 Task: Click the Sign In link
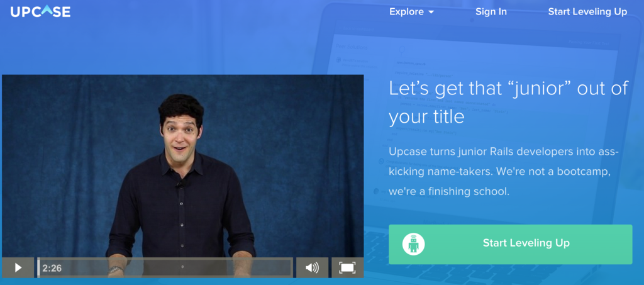point(491,12)
